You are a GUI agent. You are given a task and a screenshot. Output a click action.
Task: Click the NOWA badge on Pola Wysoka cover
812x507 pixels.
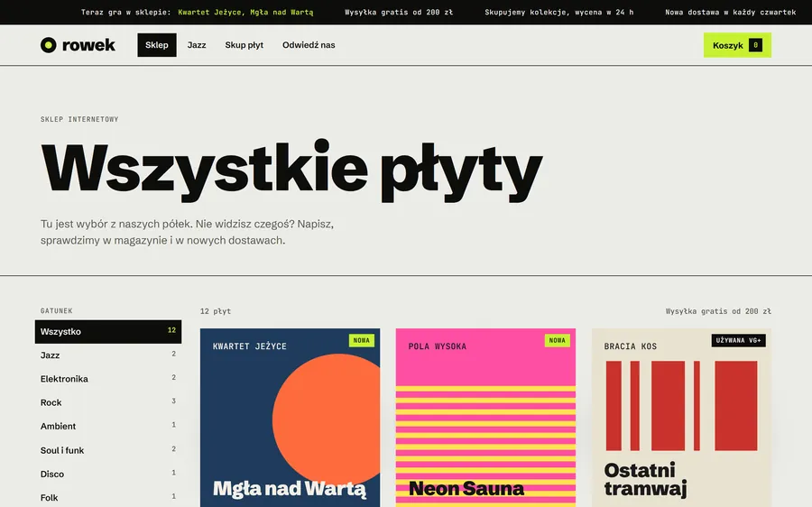click(558, 340)
